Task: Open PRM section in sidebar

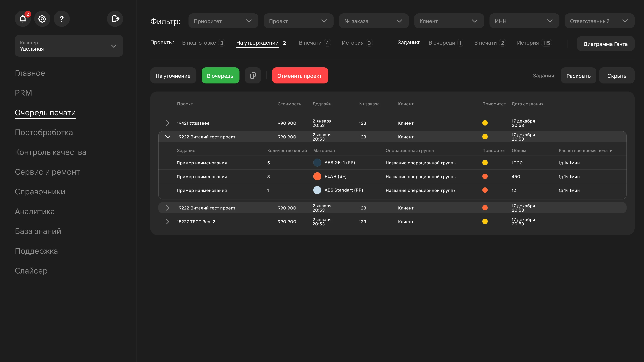Action: click(x=23, y=93)
